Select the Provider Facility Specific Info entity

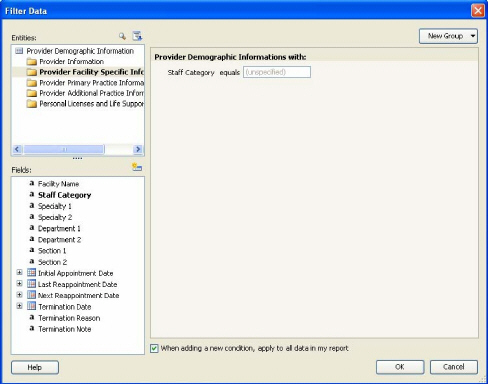point(91,72)
